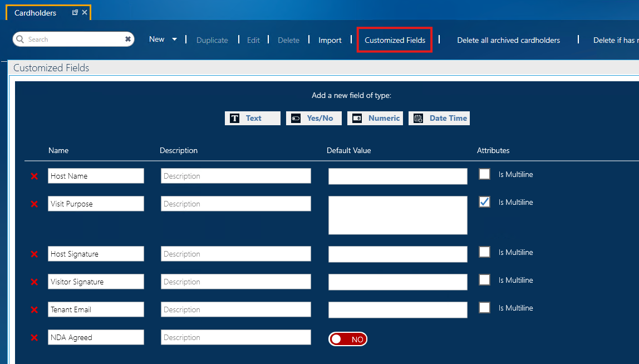Click Default Value box for Host Signature
Viewport: 639px width, 364px height.
(398, 254)
